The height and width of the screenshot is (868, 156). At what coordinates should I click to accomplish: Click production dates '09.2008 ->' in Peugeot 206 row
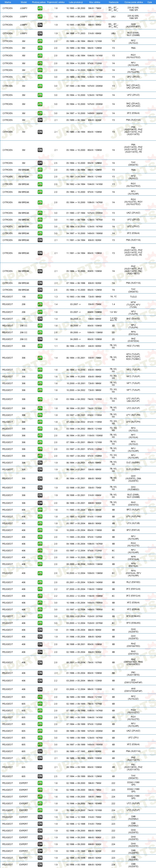(x=76, y=319)
